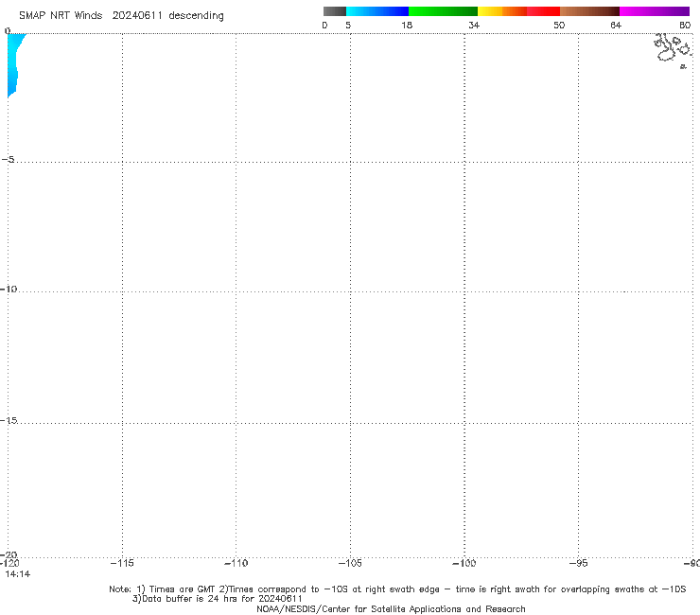Click the blue wind swath data patch

13,62
